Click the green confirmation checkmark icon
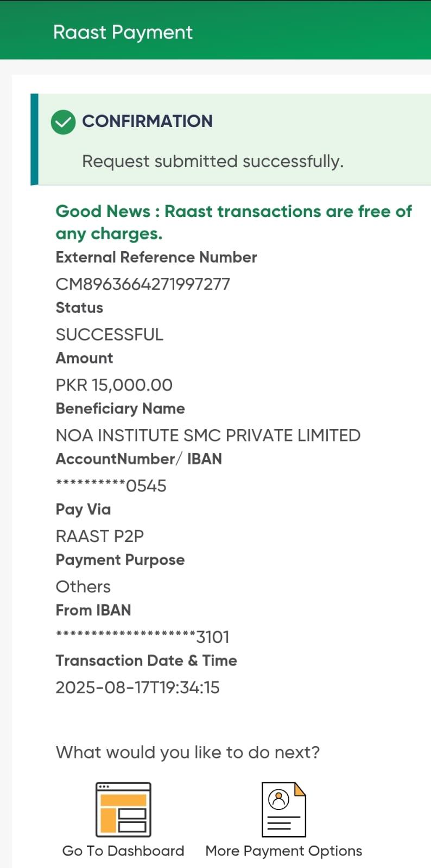Viewport: 431px width, 868px height. pyautogui.click(x=63, y=122)
